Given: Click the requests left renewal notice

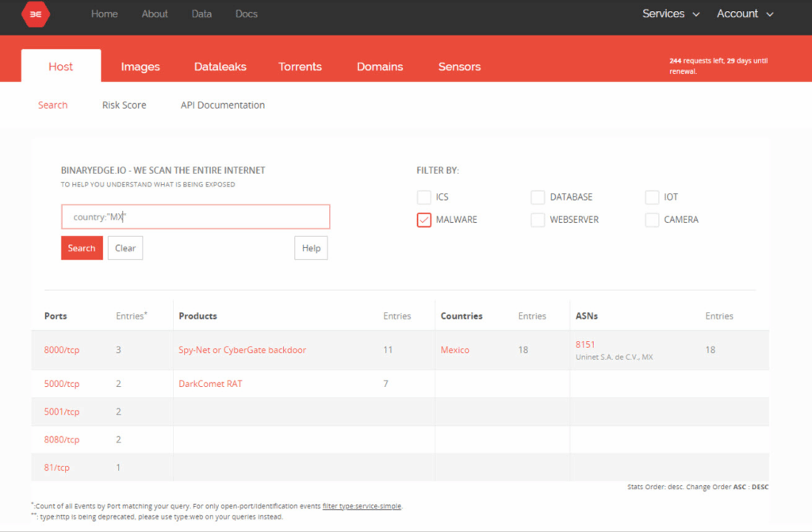Looking at the screenshot, I should [x=718, y=66].
